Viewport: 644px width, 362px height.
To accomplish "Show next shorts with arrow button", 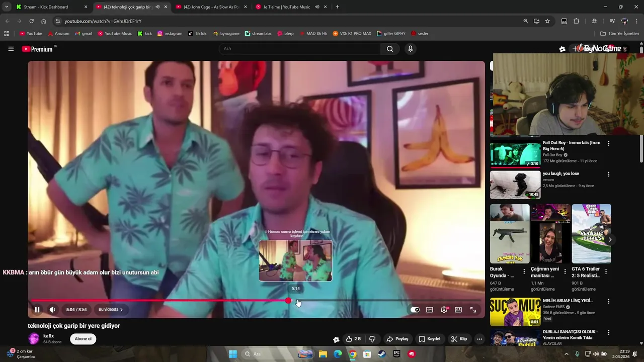I will 610,240.
